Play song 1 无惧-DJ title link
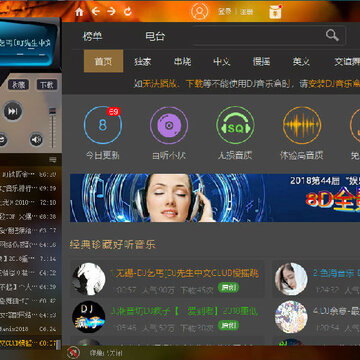The height and width of the screenshot is (360, 360). pos(184,274)
